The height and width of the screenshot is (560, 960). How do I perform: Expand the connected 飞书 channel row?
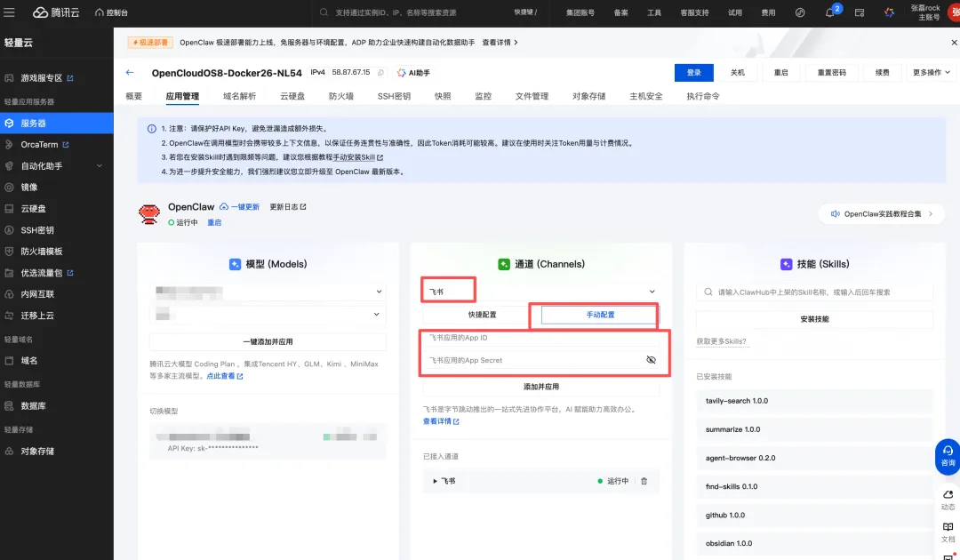click(436, 481)
